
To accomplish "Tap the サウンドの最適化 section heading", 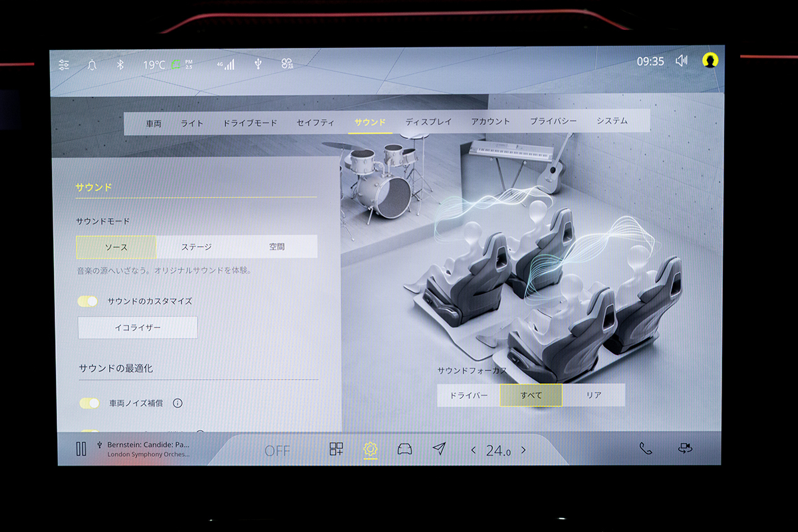I will coord(116,368).
